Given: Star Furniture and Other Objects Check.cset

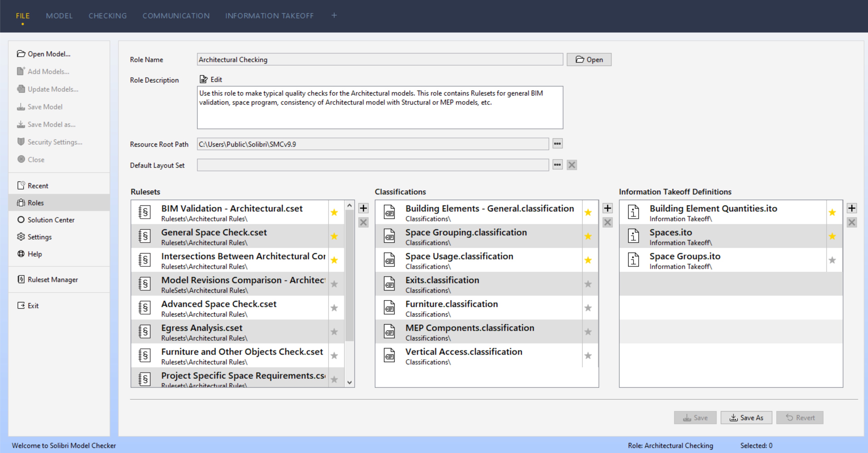Looking at the screenshot, I should point(334,356).
